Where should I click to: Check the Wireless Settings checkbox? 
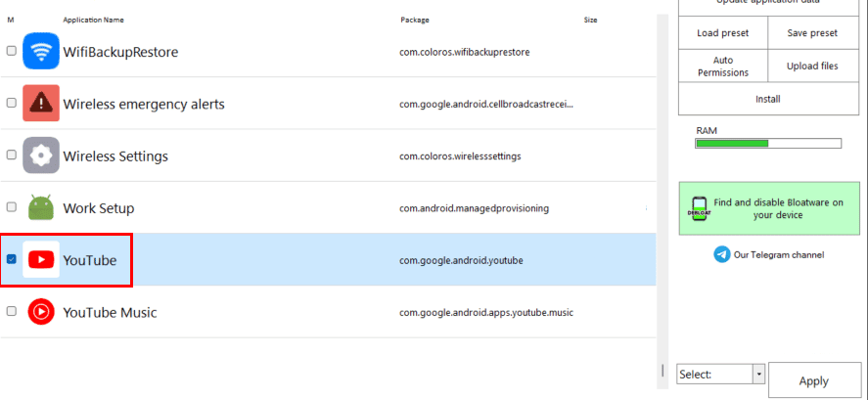pyautogui.click(x=11, y=156)
